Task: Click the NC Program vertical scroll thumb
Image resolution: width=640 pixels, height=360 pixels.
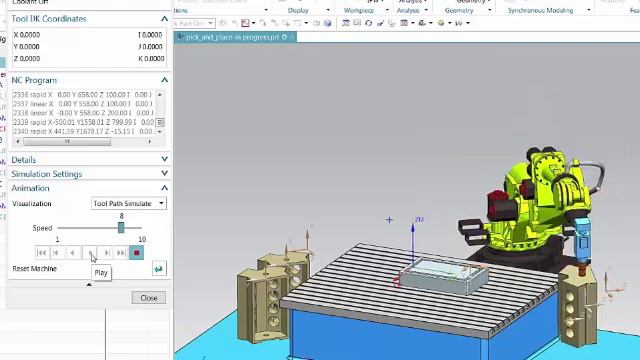Action: pos(160,122)
